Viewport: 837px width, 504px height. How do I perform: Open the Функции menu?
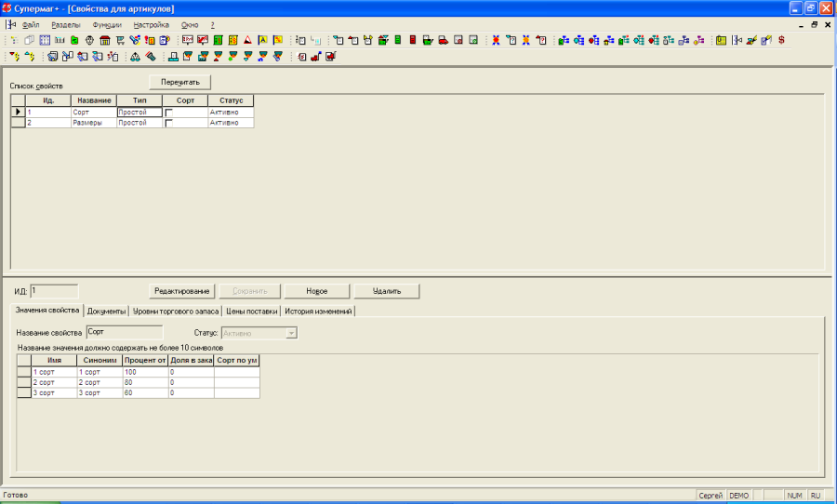pos(107,25)
